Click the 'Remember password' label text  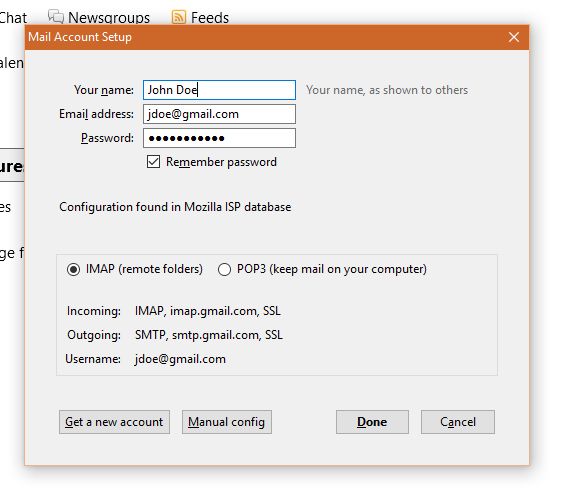click(221, 162)
